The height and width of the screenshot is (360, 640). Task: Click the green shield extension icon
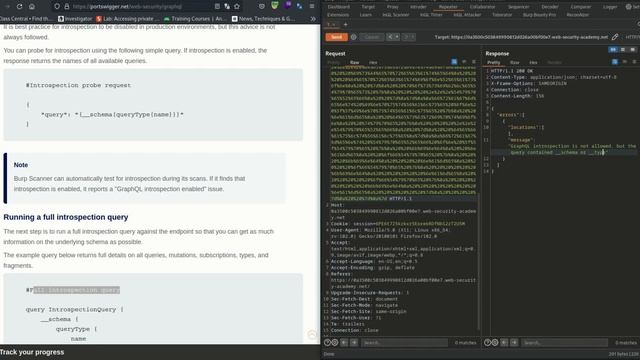click(x=275, y=6)
